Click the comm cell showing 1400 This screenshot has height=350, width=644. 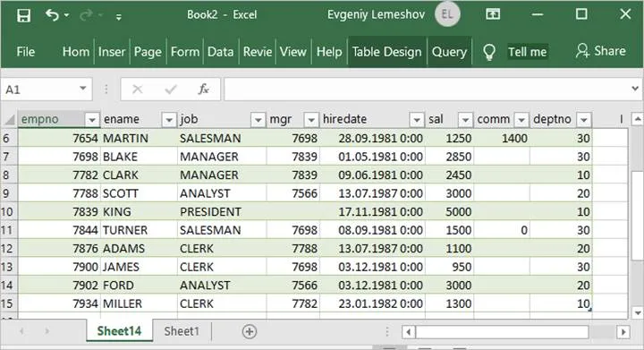click(502, 138)
